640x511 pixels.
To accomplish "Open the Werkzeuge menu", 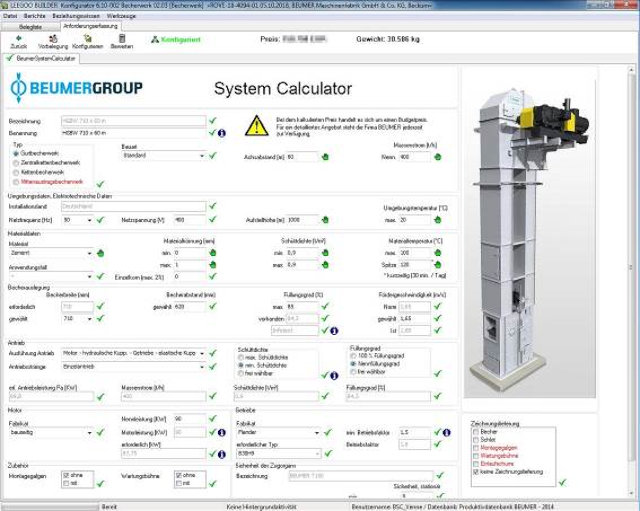I will pos(121,16).
